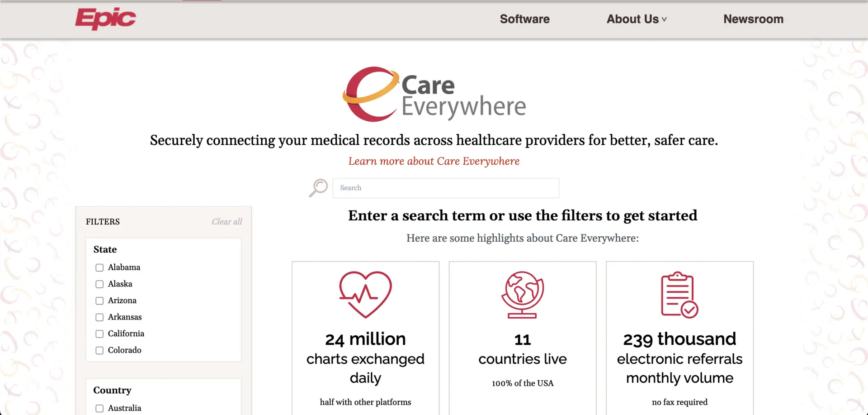Click the magnifying glass search icon
Viewport: 868px width, 415px height.
(318, 187)
